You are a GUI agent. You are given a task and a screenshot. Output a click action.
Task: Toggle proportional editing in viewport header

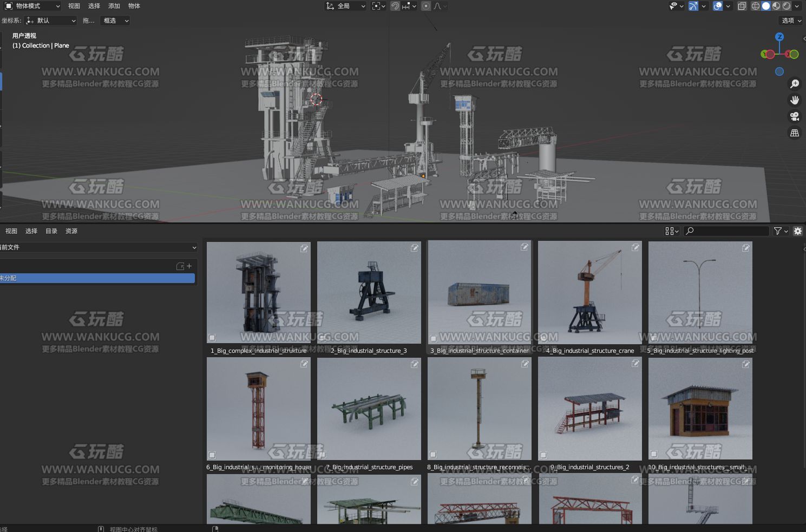pos(426,6)
